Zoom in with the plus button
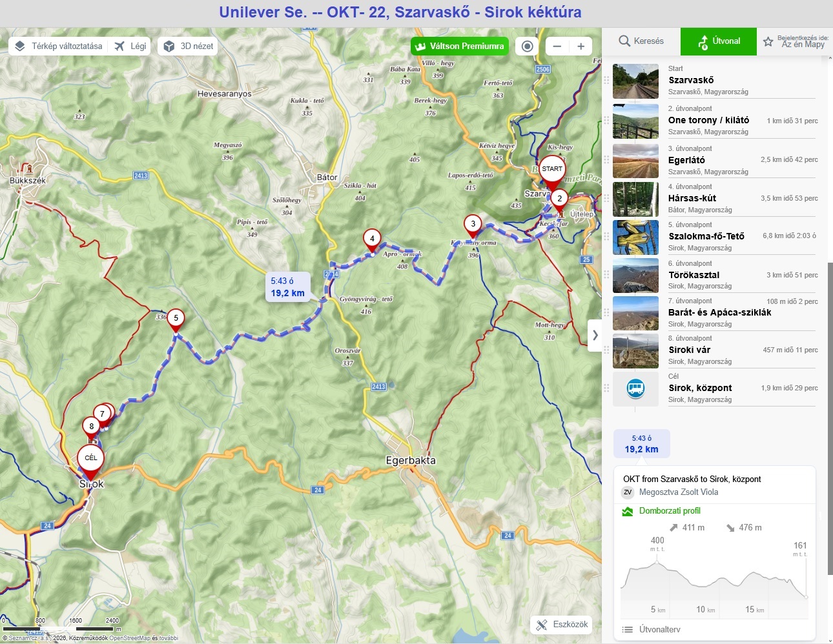This screenshot has width=833, height=644. (581, 46)
